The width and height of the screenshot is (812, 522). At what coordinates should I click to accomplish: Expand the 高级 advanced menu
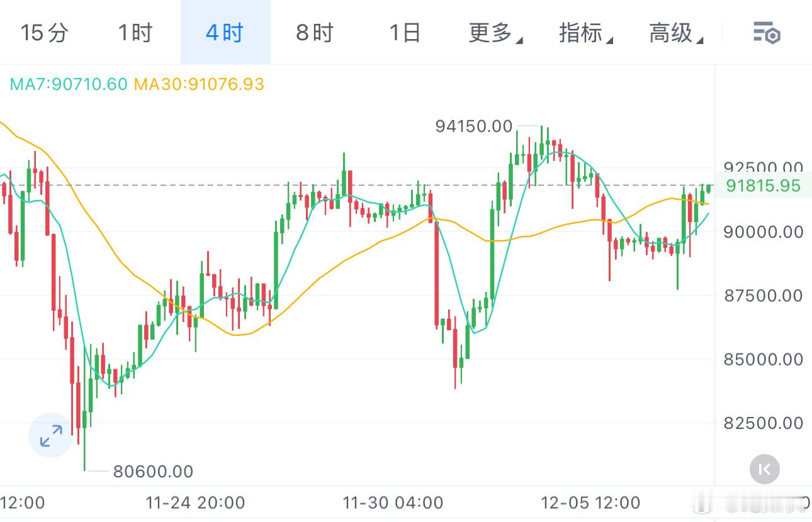673,34
